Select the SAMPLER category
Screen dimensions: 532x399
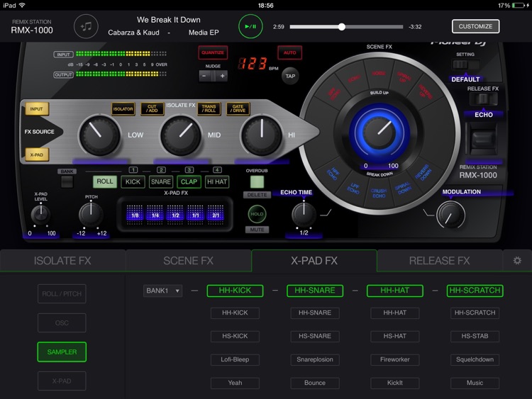62,352
